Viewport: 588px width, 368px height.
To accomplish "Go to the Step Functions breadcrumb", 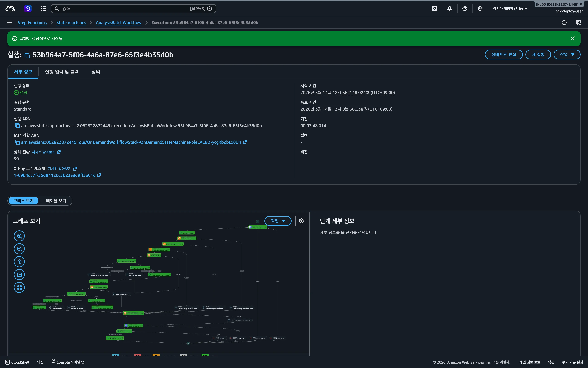I will click(x=32, y=23).
